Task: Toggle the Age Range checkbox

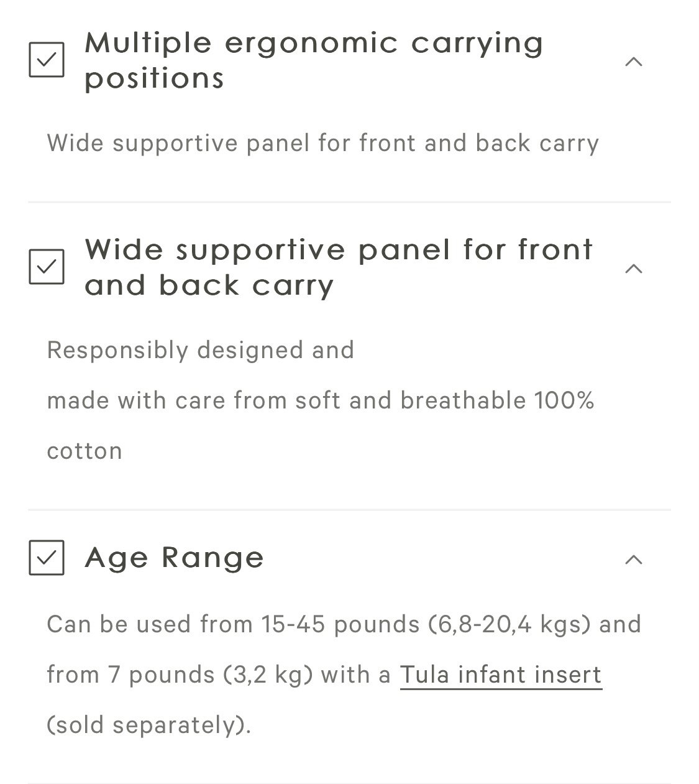Action: [47, 557]
